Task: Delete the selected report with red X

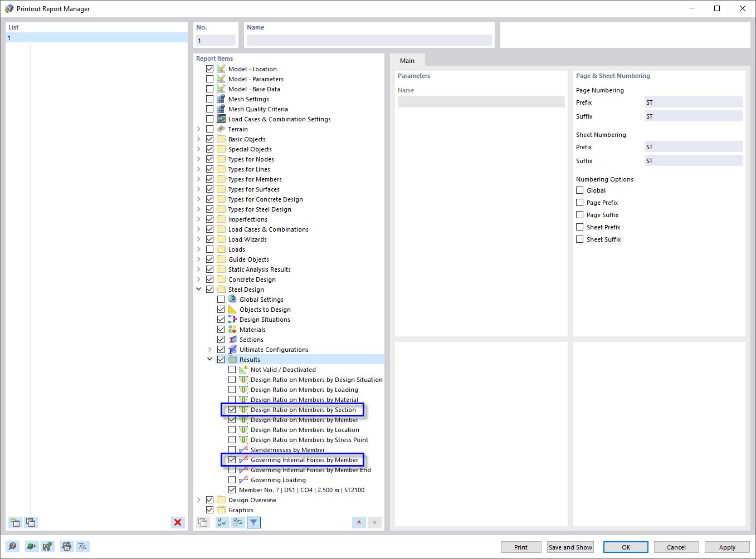Action: [x=178, y=522]
